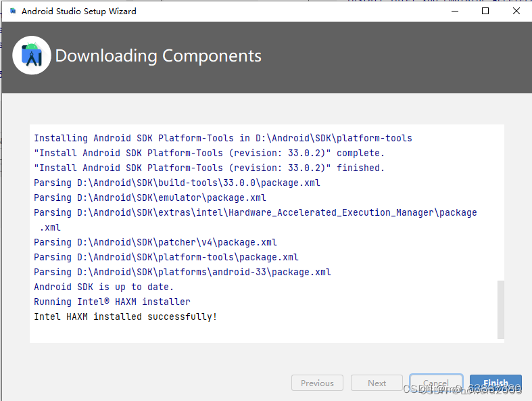Click the Cancel button
Viewport: 532px width, 401px height.
(436, 383)
